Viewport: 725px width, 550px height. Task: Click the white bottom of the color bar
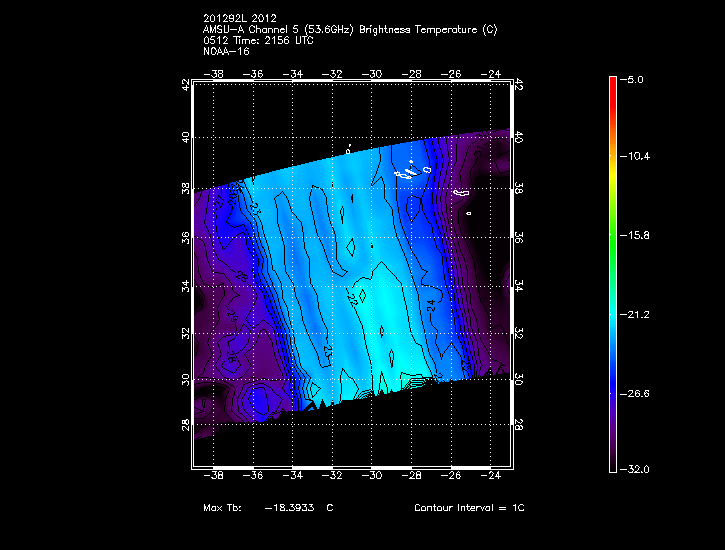(612, 466)
